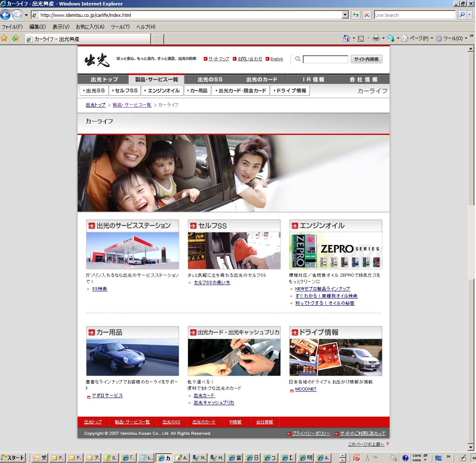Open the address bar URL dropdown
476x463 pixels.
345,15
